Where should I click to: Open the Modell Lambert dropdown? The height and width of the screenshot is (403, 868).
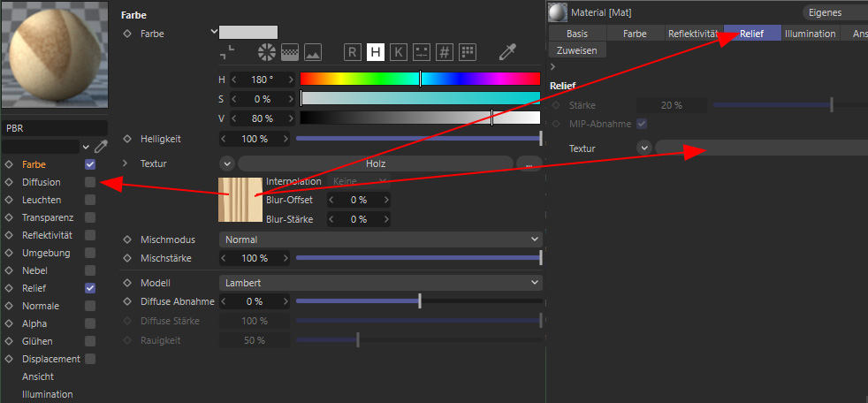[381, 283]
